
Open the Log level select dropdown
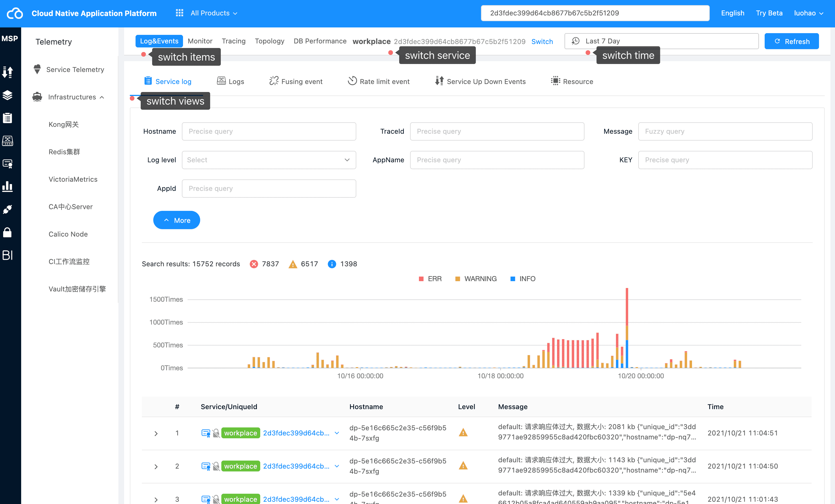tap(269, 160)
